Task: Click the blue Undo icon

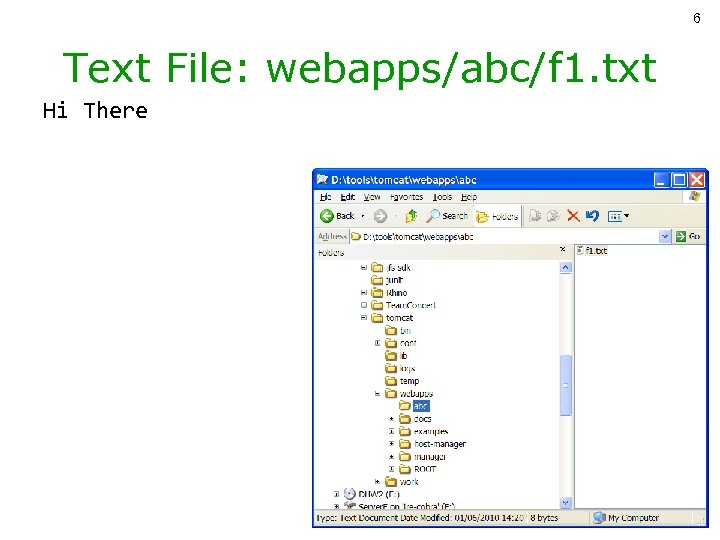Action: [x=592, y=215]
